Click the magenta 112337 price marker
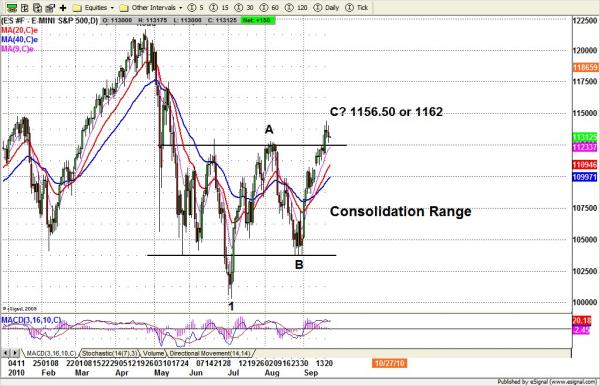 click(585, 147)
